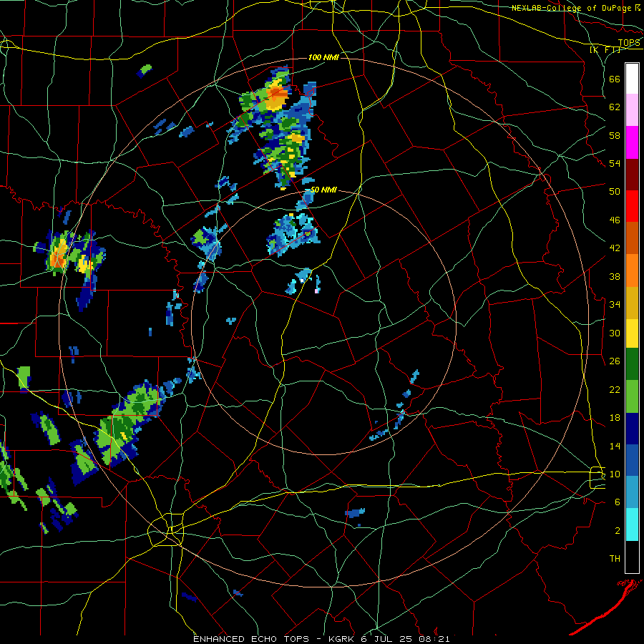Pick the dark orange legend color block
Image resolution: width=644 pixels, height=644 pixels.
tap(632, 238)
